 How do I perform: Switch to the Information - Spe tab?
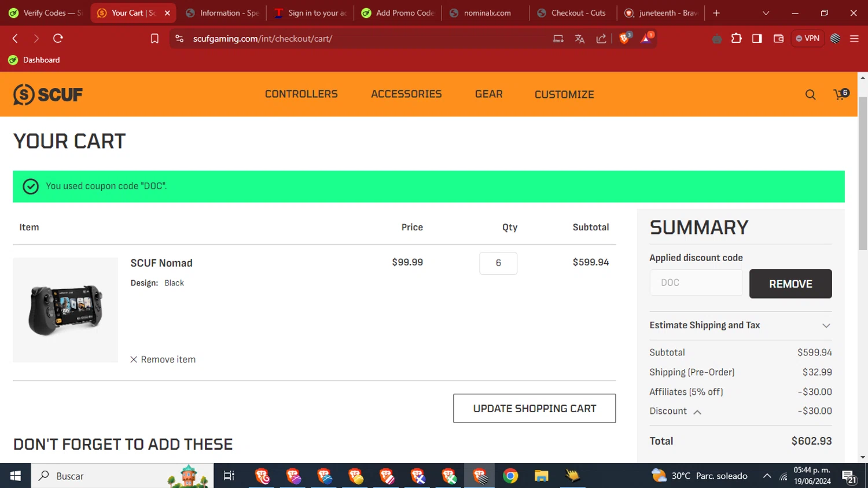coord(223,13)
